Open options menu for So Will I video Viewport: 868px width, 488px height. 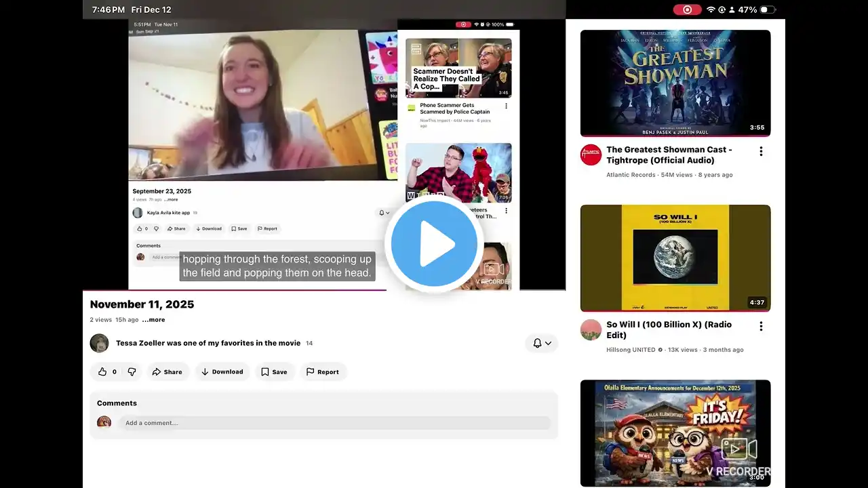coord(761,327)
